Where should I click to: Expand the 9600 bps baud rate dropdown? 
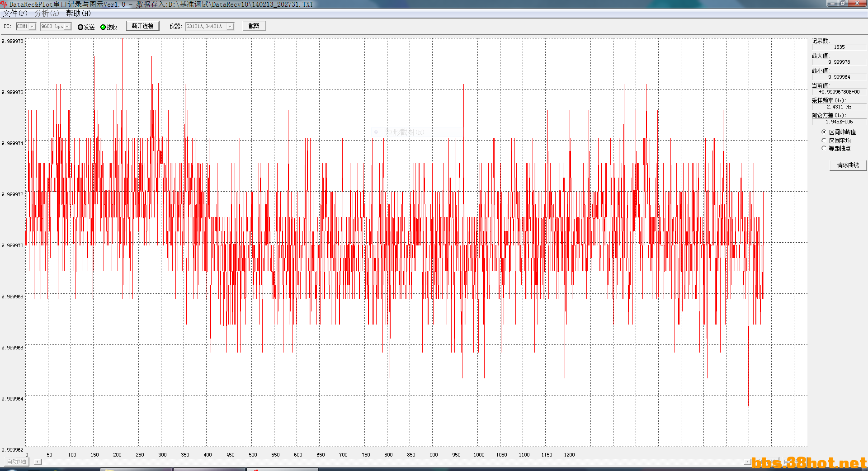(x=67, y=27)
